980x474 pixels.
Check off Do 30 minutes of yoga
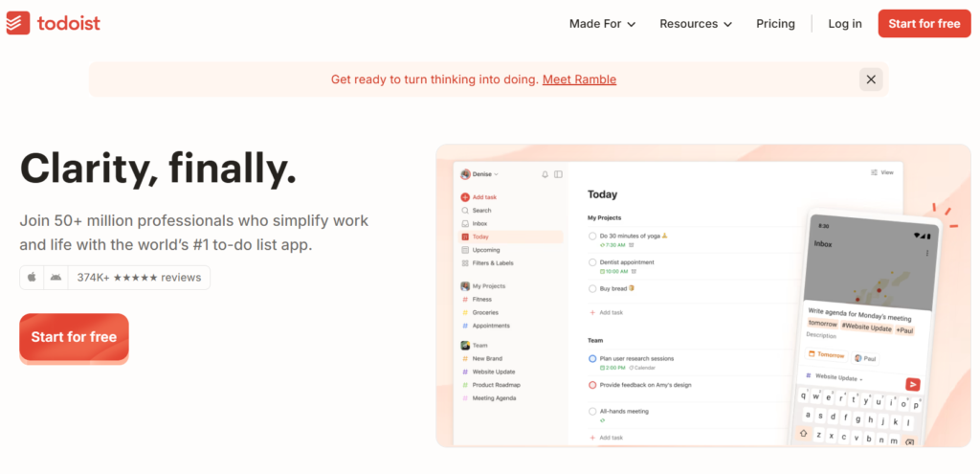(x=592, y=236)
